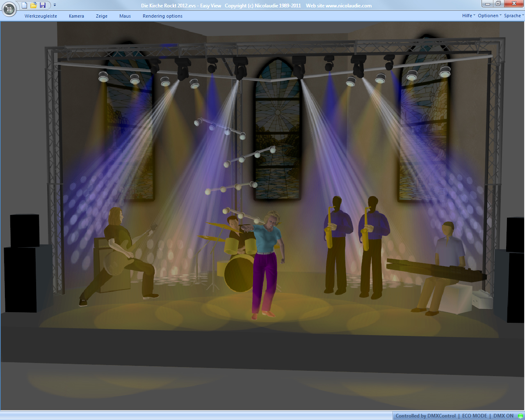This screenshot has height=420, width=525.
Task: Click the green DMX status indicator
Action: (x=520, y=416)
